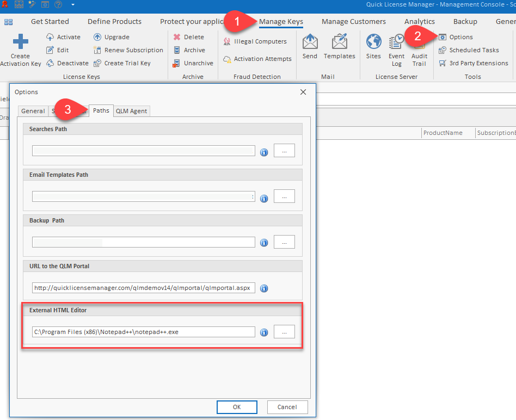The width and height of the screenshot is (516, 420).
Task: Click the Options gear icon in Tools
Action: click(443, 37)
